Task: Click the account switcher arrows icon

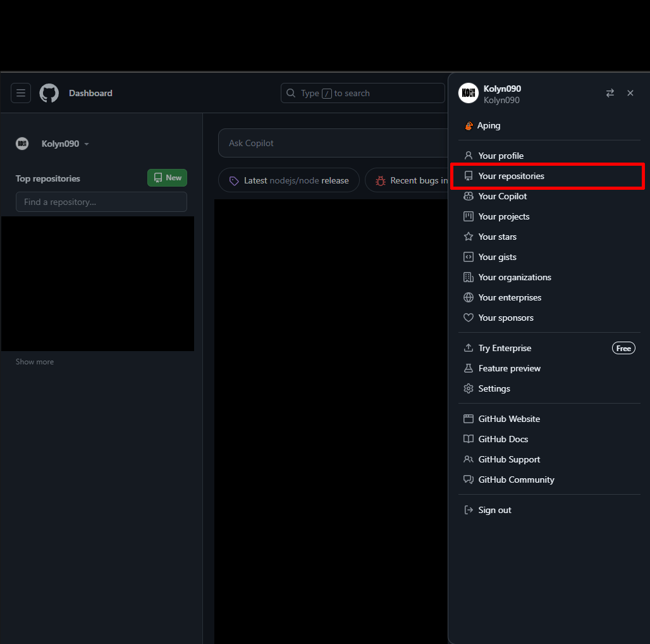Action: point(610,93)
